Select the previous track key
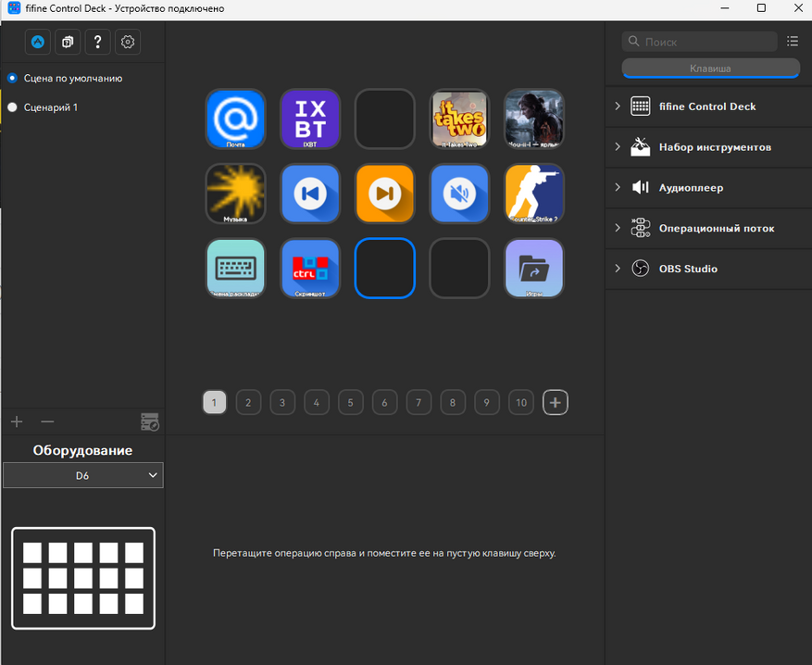 [310, 194]
